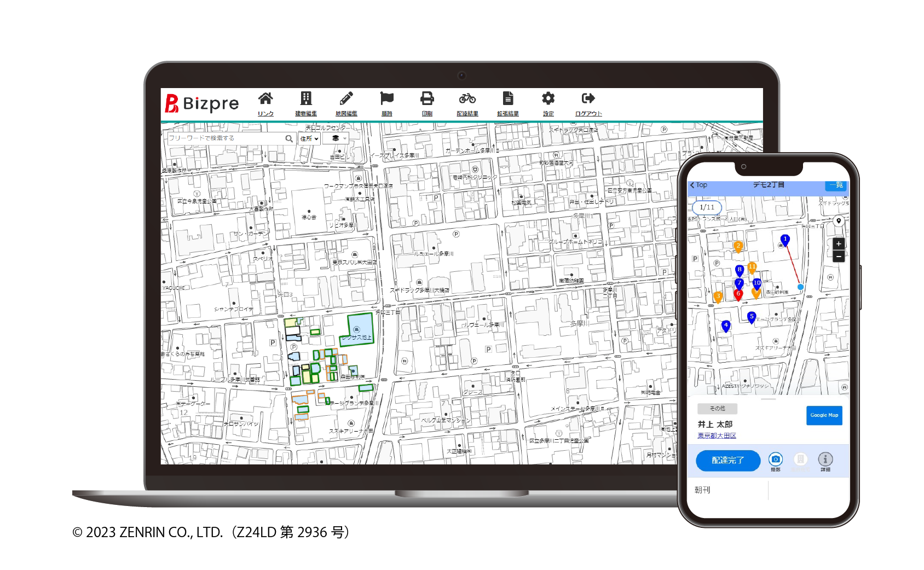This screenshot has width=924, height=570.
Task: Expand the map layers dropdown
Action: pos(336,139)
